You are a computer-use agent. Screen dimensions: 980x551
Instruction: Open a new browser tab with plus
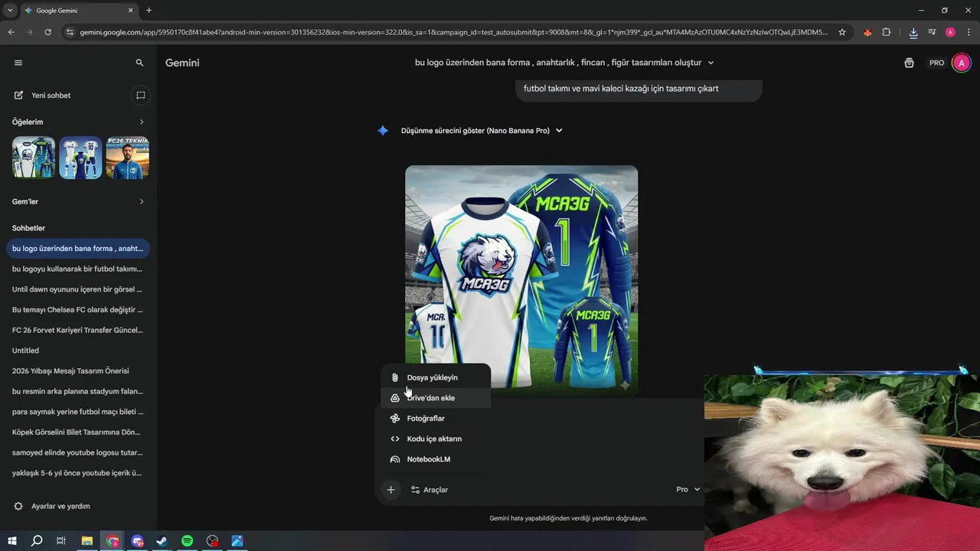(x=149, y=11)
